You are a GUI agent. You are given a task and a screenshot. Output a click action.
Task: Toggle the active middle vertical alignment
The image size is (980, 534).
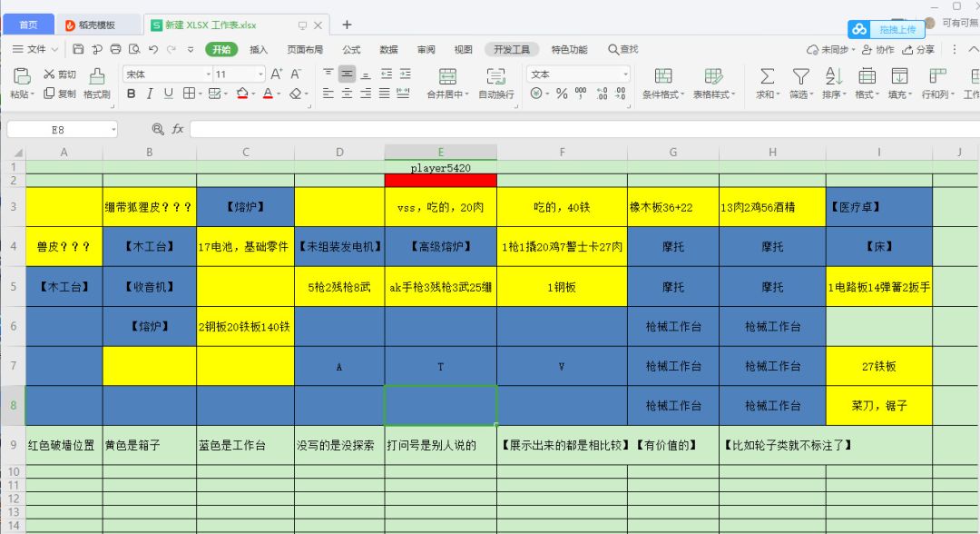pyautogui.click(x=347, y=74)
